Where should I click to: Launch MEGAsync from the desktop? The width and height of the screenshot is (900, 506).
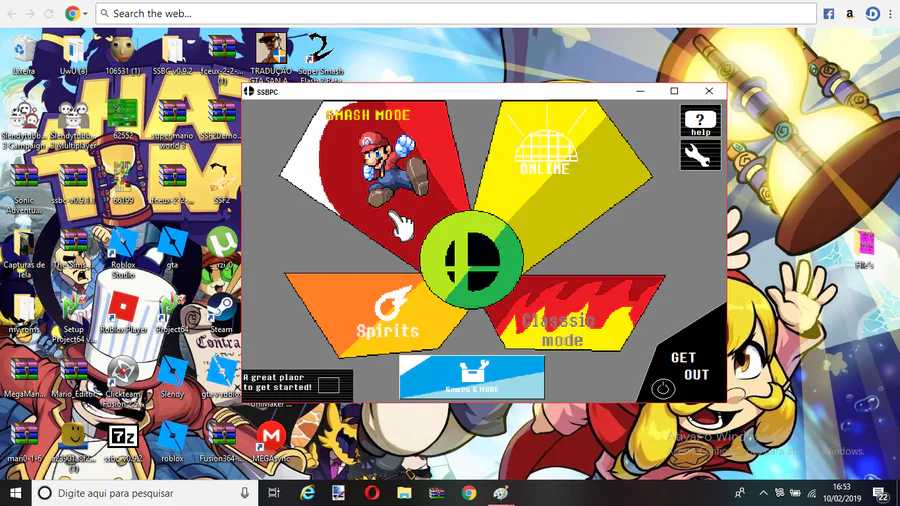click(271, 442)
